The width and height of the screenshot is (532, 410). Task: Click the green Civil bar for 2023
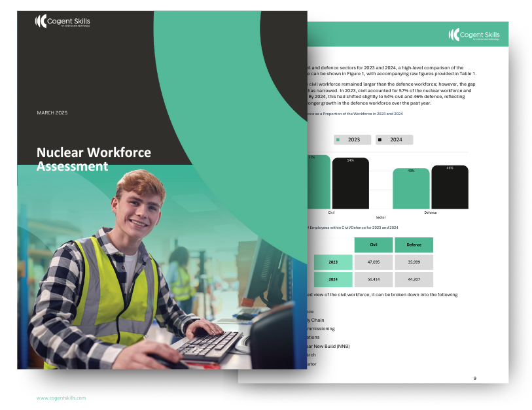pos(317,183)
